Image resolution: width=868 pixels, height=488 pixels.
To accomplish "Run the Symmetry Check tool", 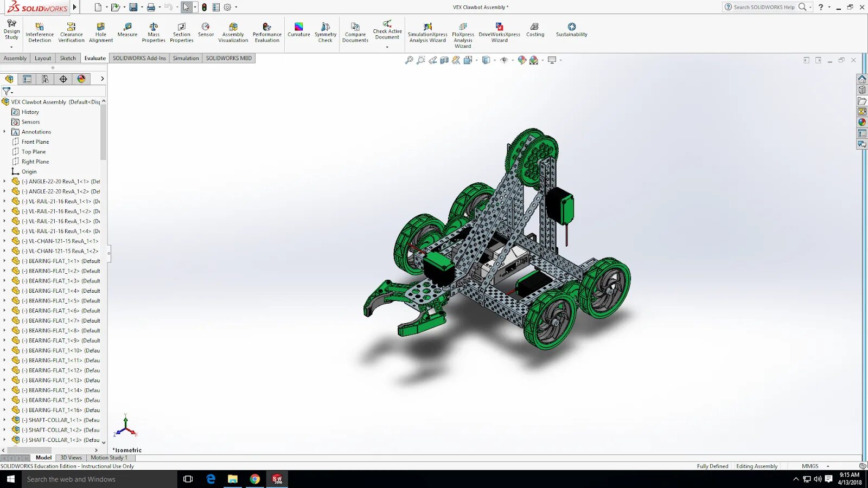I will click(x=325, y=33).
